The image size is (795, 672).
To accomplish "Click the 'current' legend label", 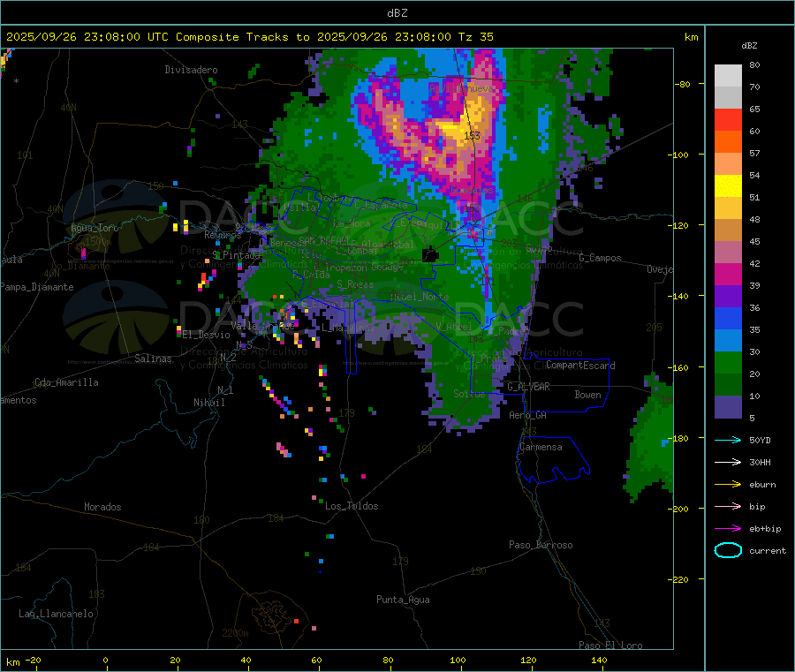I will [768, 551].
